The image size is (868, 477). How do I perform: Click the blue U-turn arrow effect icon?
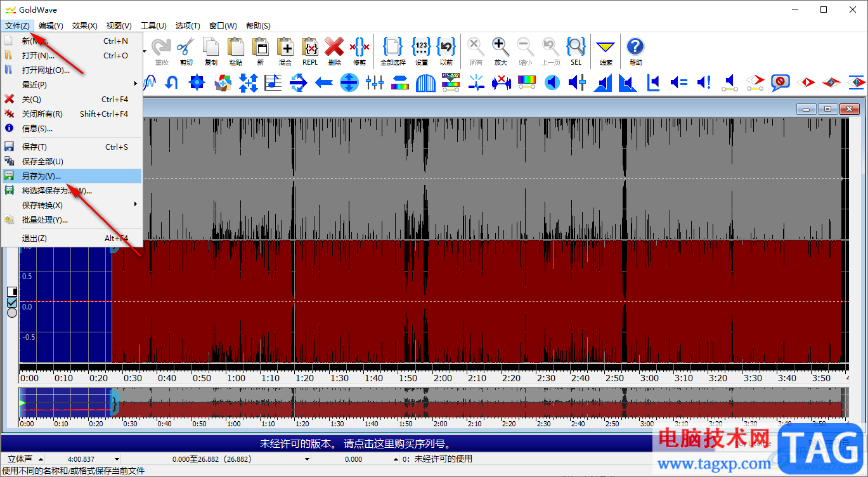pyautogui.click(x=171, y=82)
